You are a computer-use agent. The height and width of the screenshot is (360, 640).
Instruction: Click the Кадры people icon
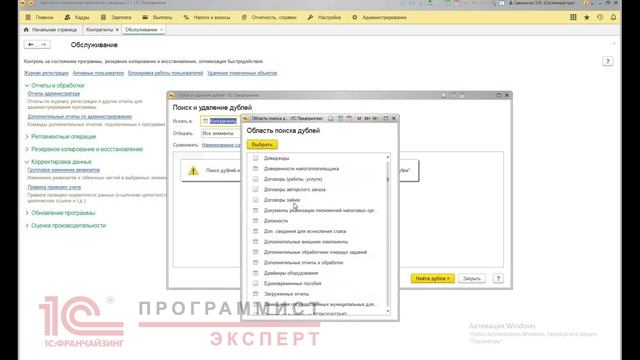[67, 18]
